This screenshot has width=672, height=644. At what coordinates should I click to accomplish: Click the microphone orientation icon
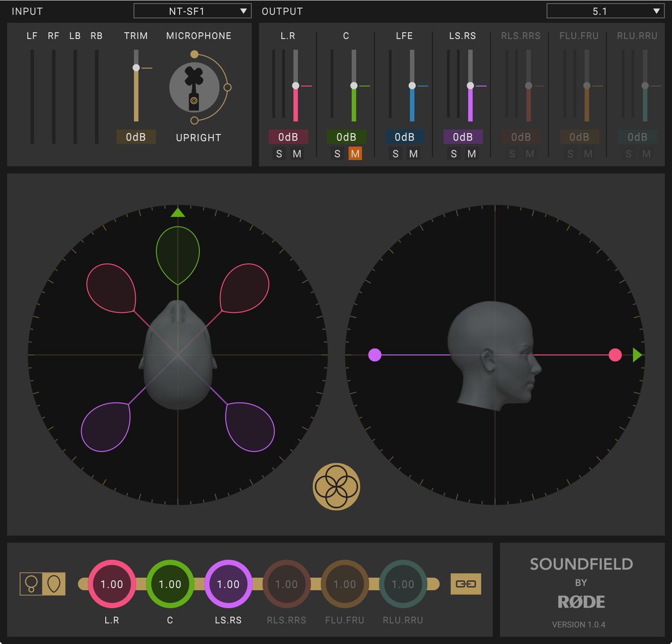pos(194,87)
